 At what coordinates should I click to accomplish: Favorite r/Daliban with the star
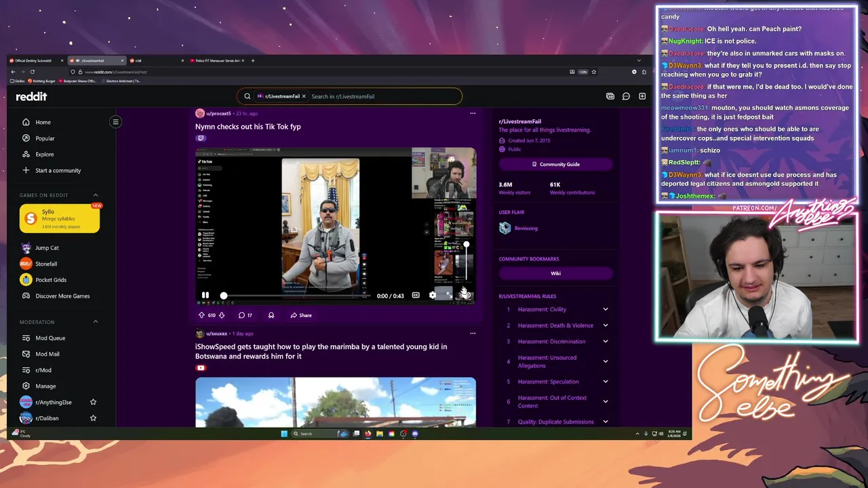[93, 418]
